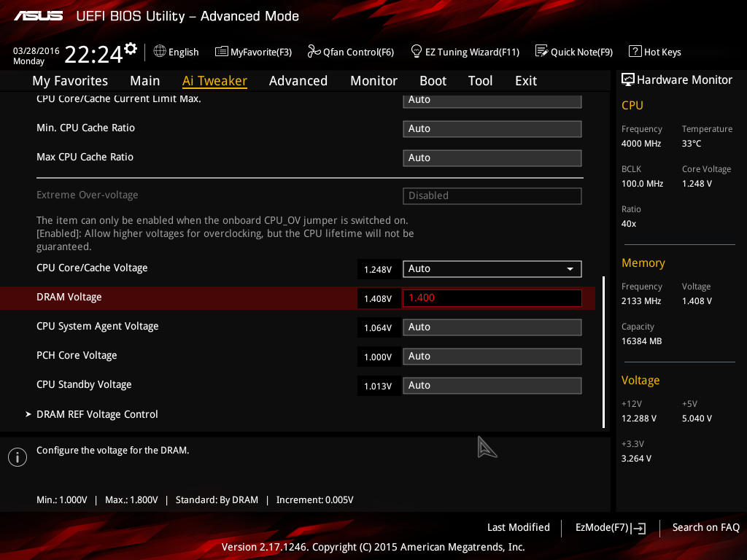Switch to the Main tab
The height and width of the screenshot is (560, 747).
click(145, 81)
